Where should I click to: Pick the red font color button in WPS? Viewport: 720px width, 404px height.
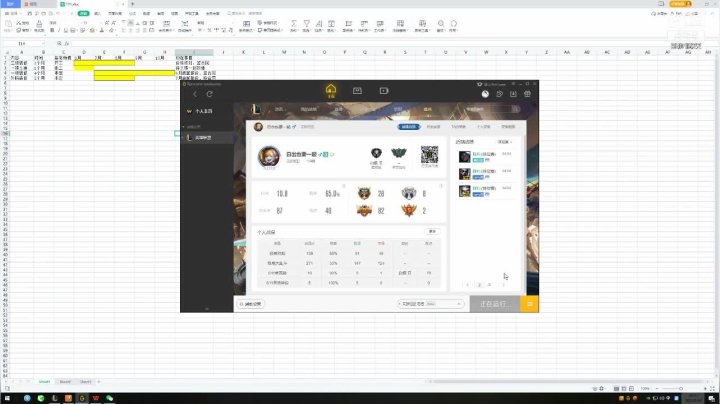[x=102, y=31]
